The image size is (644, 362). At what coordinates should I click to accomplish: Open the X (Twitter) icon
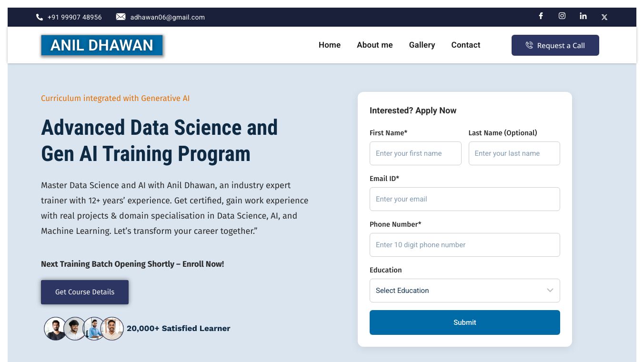click(x=604, y=17)
